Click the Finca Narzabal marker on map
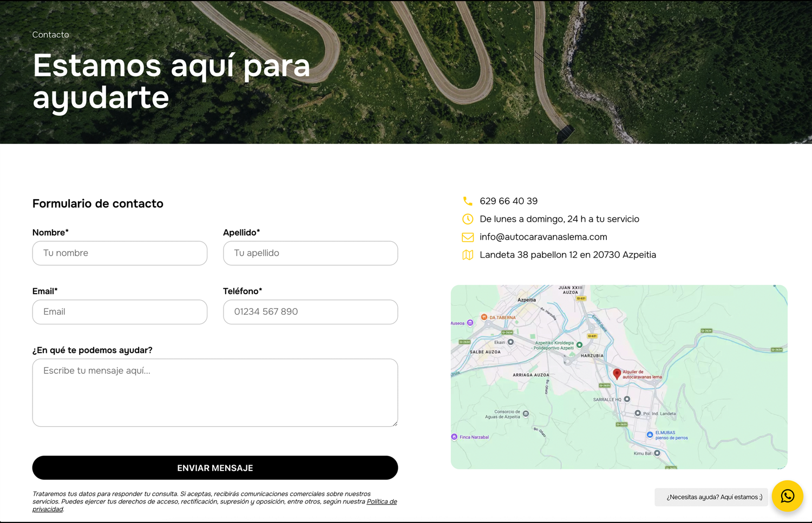This screenshot has width=812, height=523. pos(454,437)
